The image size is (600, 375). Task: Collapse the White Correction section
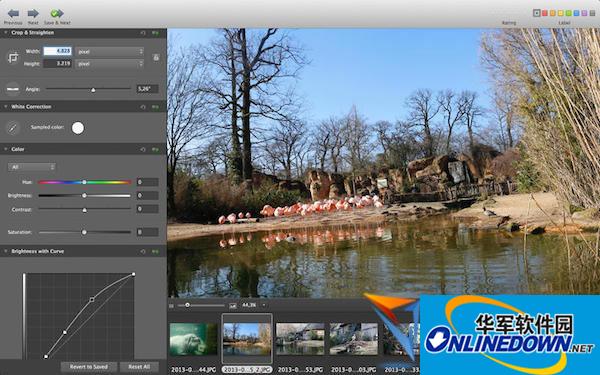(6, 107)
